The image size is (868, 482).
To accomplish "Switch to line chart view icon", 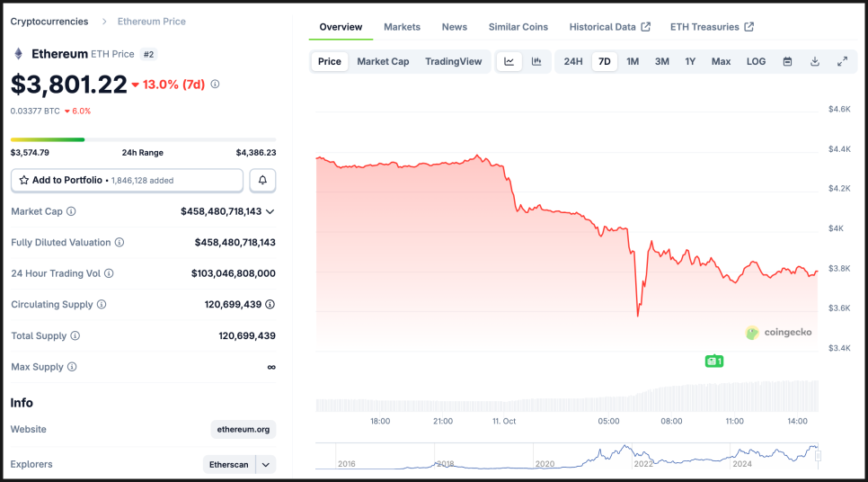I will (509, 61).
